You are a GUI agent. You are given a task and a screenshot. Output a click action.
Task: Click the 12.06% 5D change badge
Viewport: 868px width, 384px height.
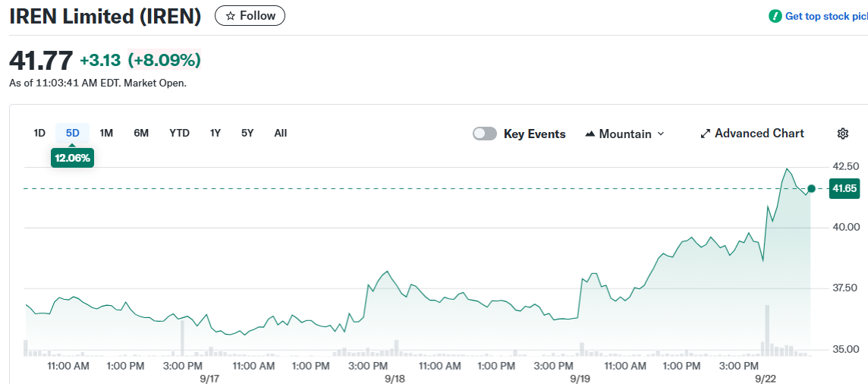pyautogui.click(x=73, y=158)
